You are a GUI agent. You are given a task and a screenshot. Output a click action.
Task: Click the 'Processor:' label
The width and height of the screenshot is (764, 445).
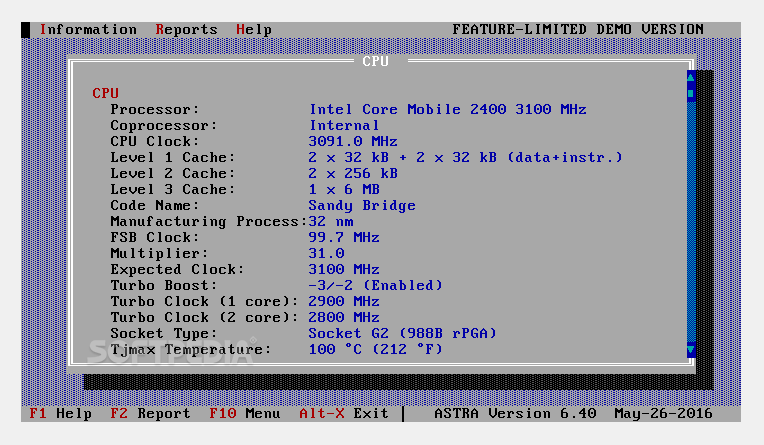tap(155, 109)
